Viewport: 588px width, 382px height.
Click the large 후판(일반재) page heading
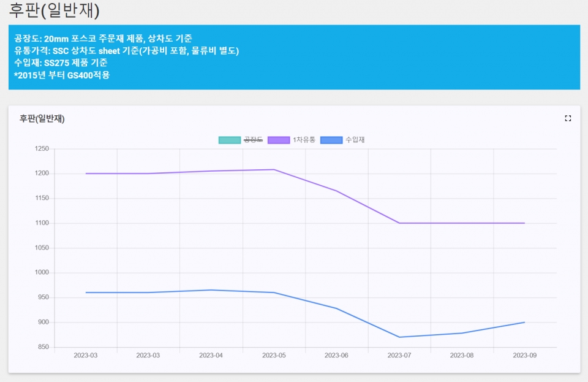click(55, 10)
